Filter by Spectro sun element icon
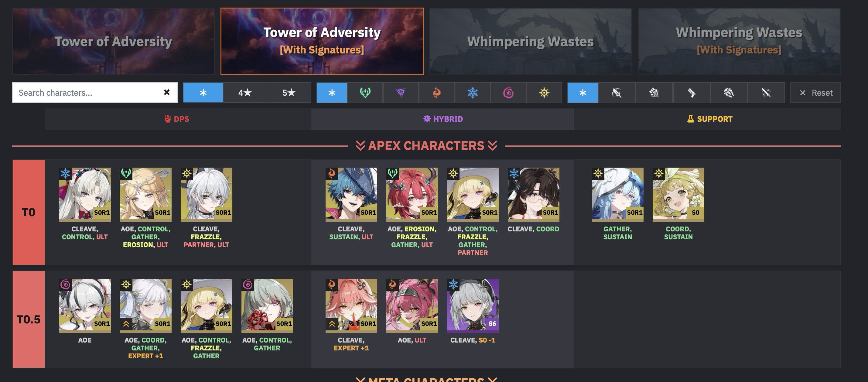868x382 pixels. [x=544, y=93]
